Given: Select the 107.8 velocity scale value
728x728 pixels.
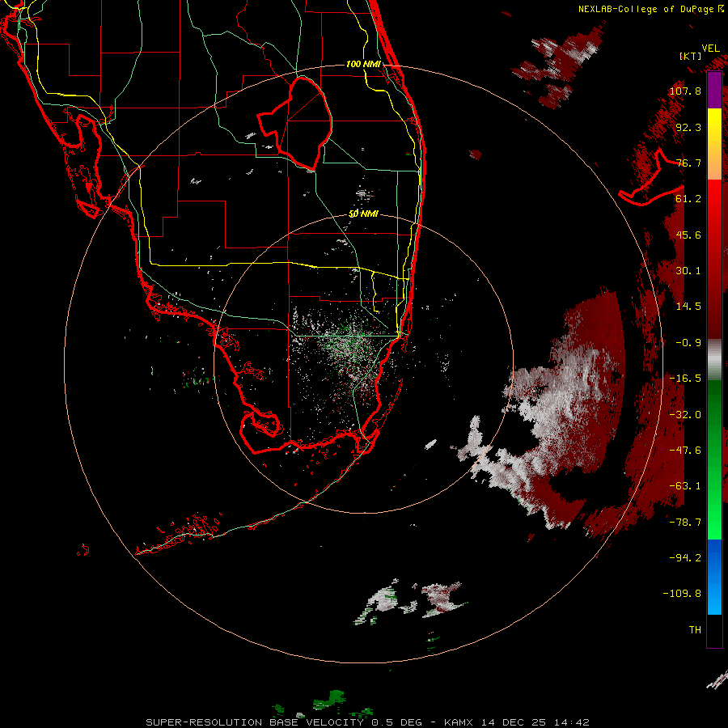Looking at the screenshot, I should [685, 91].
